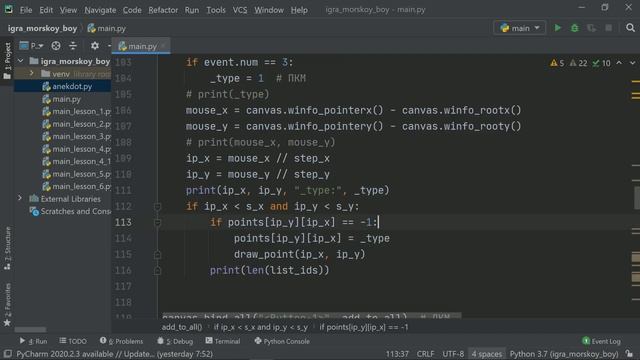This screenshot has height=360, width=640.
Task: Select main.py in project tree
Action: click(62, 99)
